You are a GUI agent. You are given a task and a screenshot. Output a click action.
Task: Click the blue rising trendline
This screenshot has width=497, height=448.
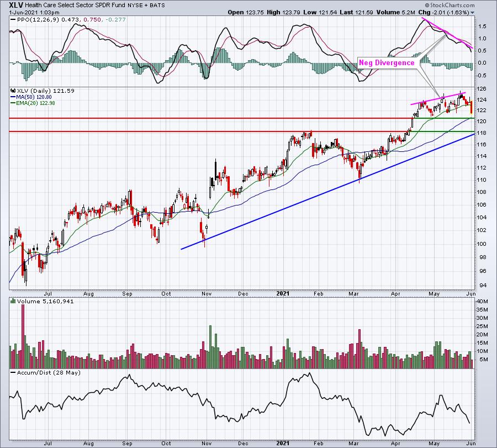(x=327, y=192)
